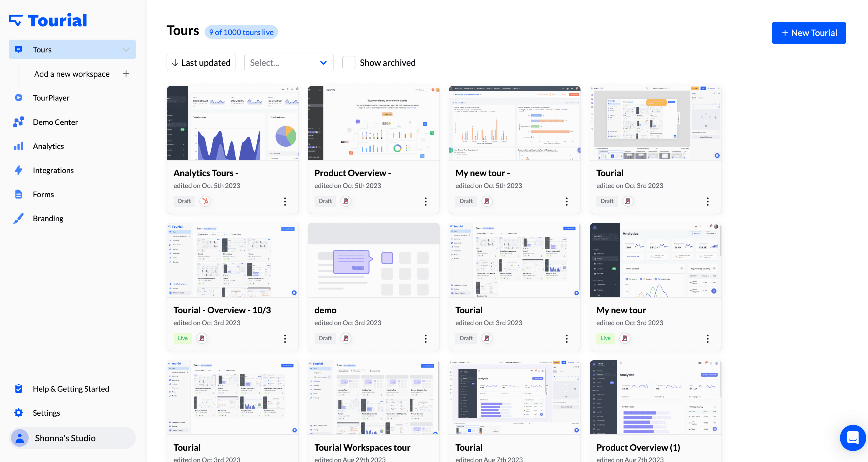The width and height of the screenshot is (868, 462).
Task: Click the Live status badge on Tourial - Overview
Action: [x=183, y=338]
